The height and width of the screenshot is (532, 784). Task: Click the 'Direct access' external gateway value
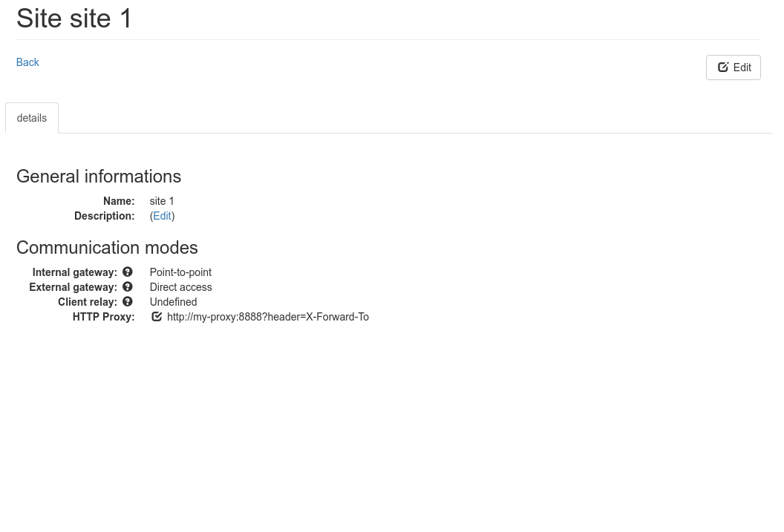point(180,287)
